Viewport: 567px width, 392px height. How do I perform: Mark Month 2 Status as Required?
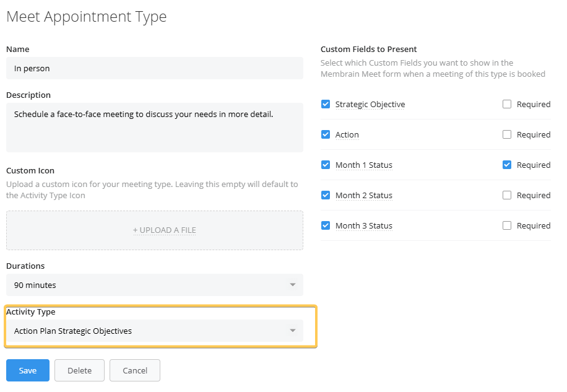[x=507, y=195]
